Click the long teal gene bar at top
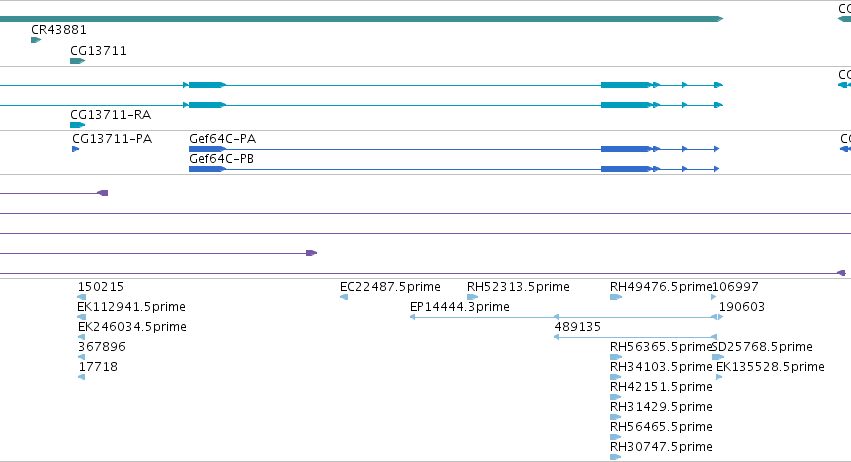 click(361, 19)
